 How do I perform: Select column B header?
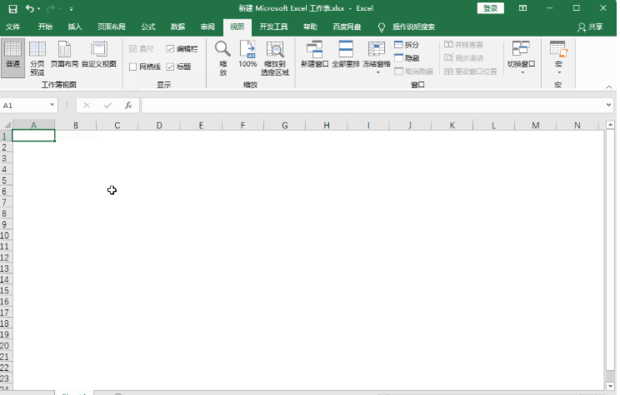[76, 125]
